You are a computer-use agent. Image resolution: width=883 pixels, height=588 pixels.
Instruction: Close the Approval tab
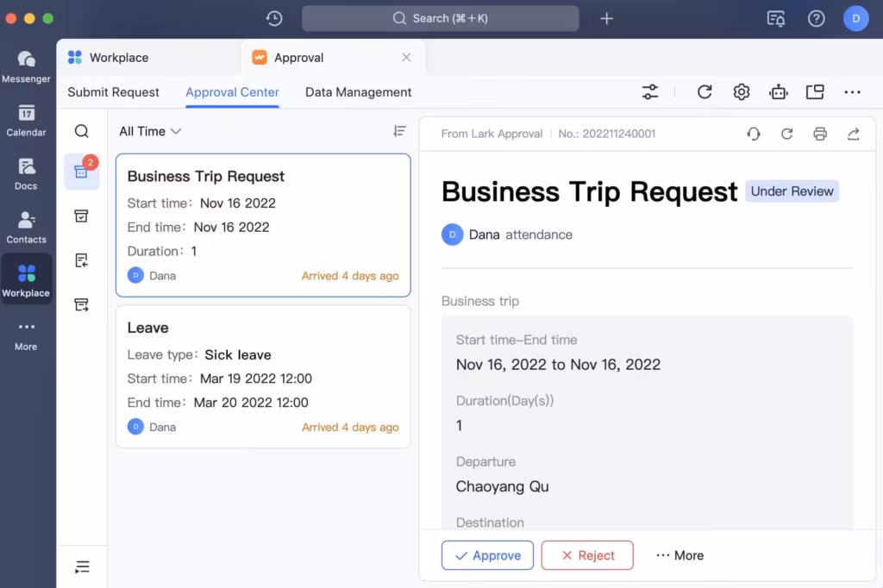(406, 58)
